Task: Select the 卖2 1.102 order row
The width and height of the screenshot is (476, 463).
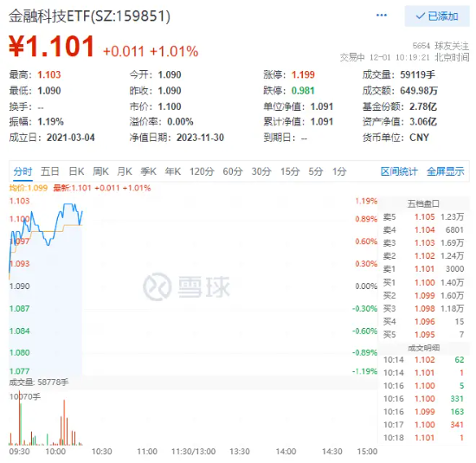Action: tap(423, 256)
